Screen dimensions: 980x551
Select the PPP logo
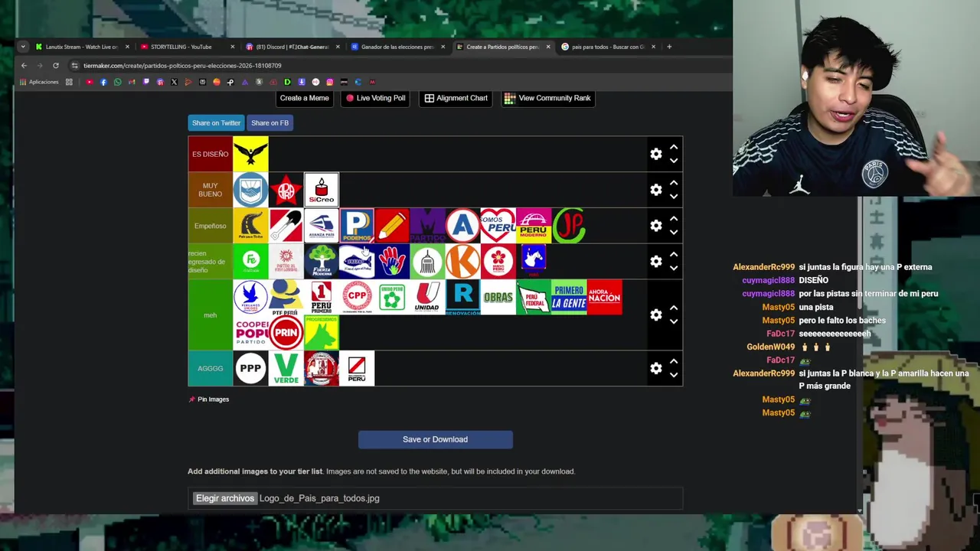point(250,368)
